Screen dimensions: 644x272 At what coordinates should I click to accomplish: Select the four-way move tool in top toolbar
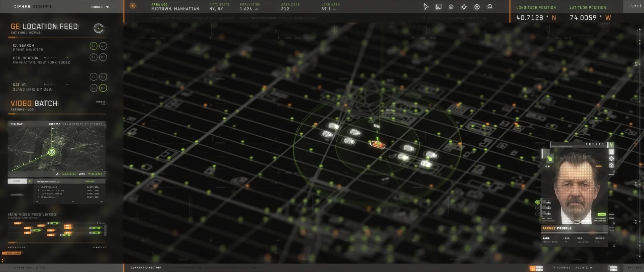click(x=464, y=7)
